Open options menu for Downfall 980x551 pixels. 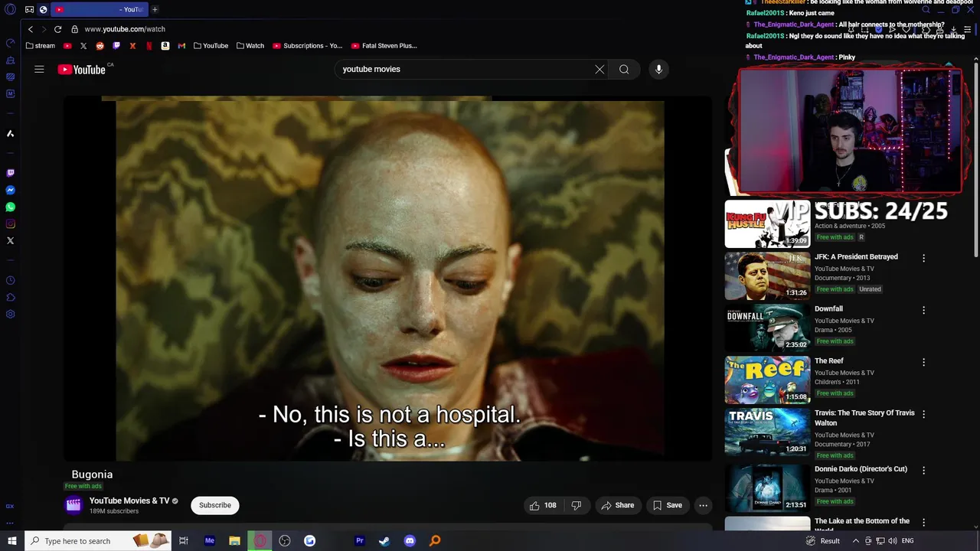(x=923, y=311)
